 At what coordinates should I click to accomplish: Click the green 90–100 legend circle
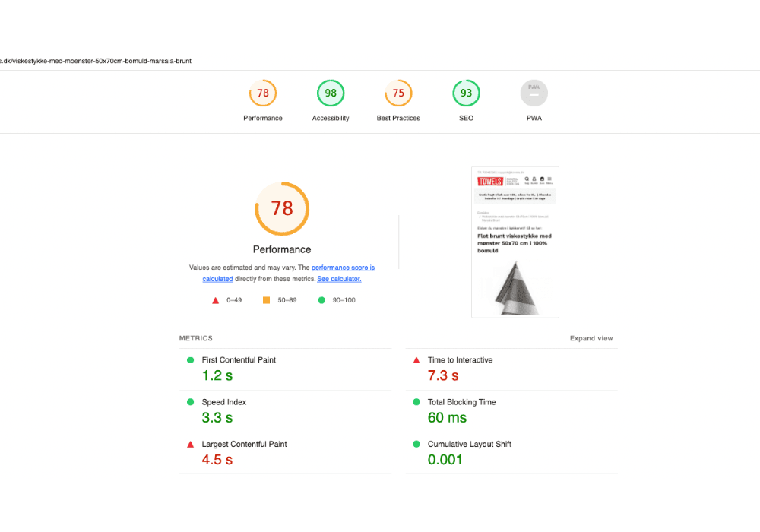click(321, 299)
